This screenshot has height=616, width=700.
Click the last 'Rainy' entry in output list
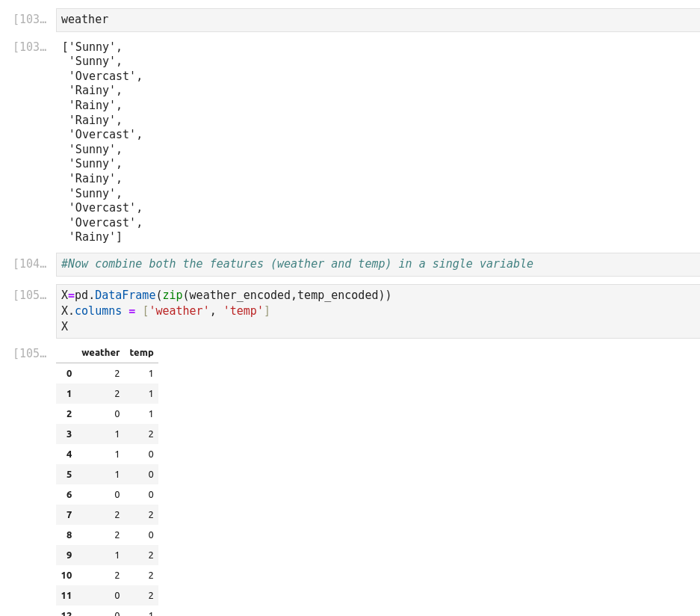[x=92, y=237]
